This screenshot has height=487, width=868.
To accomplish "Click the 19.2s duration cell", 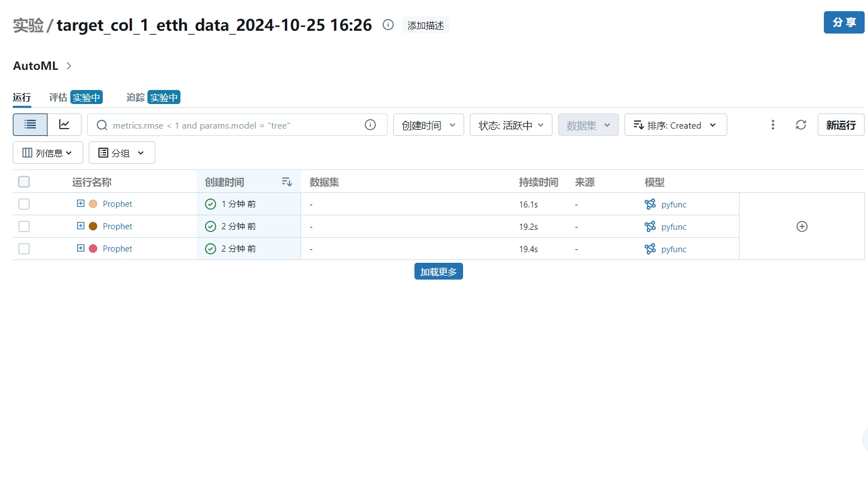I will tap(528, 227).
